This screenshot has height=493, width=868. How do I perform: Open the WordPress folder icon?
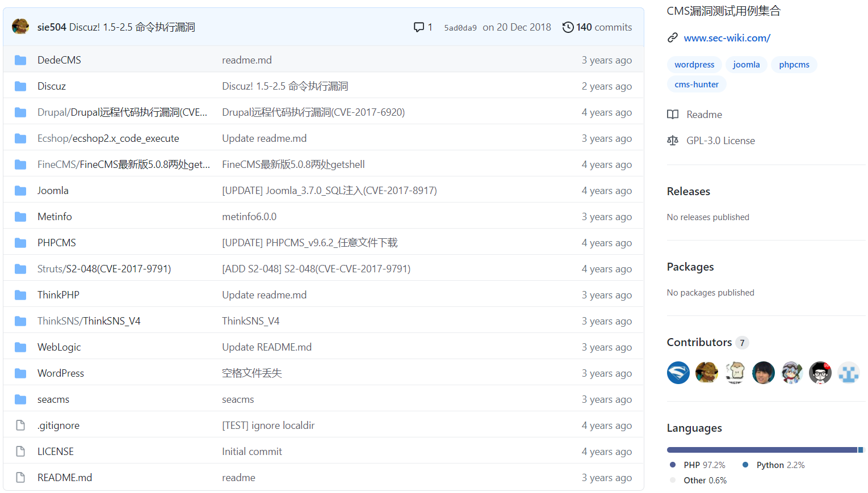pyautogui.click(x=20, y=373)
